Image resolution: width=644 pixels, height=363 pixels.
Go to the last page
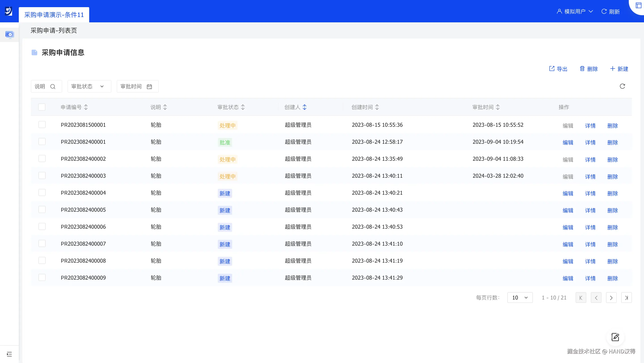[x=626, y=298]
